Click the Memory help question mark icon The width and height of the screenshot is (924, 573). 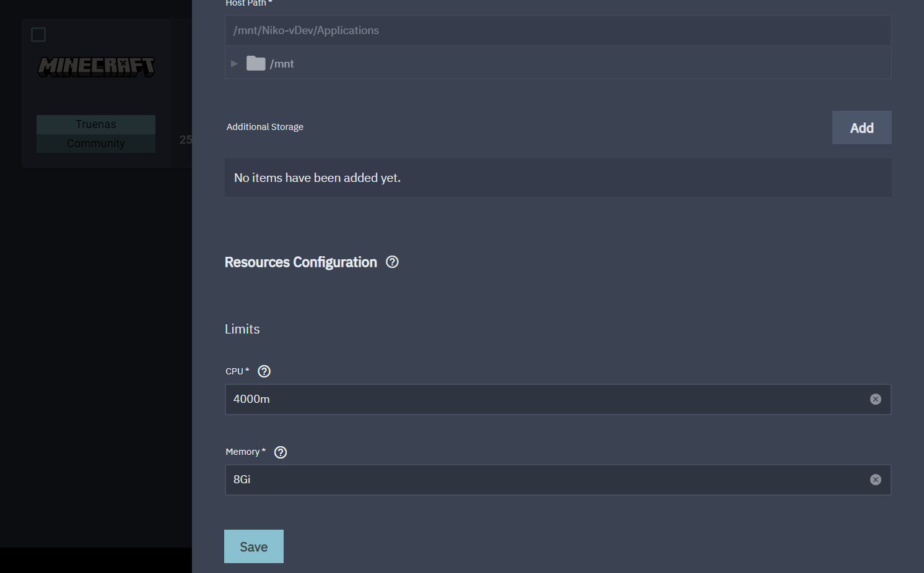(x=281, y=452)
